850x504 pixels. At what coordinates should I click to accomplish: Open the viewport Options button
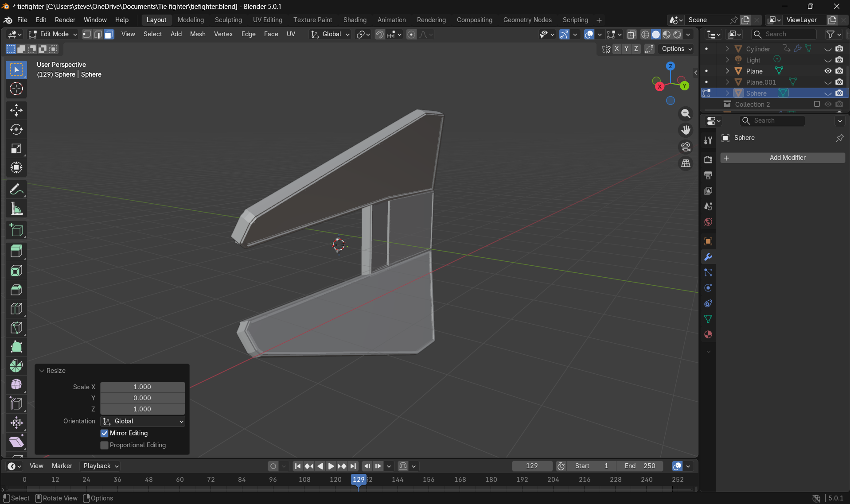point(677,49)
